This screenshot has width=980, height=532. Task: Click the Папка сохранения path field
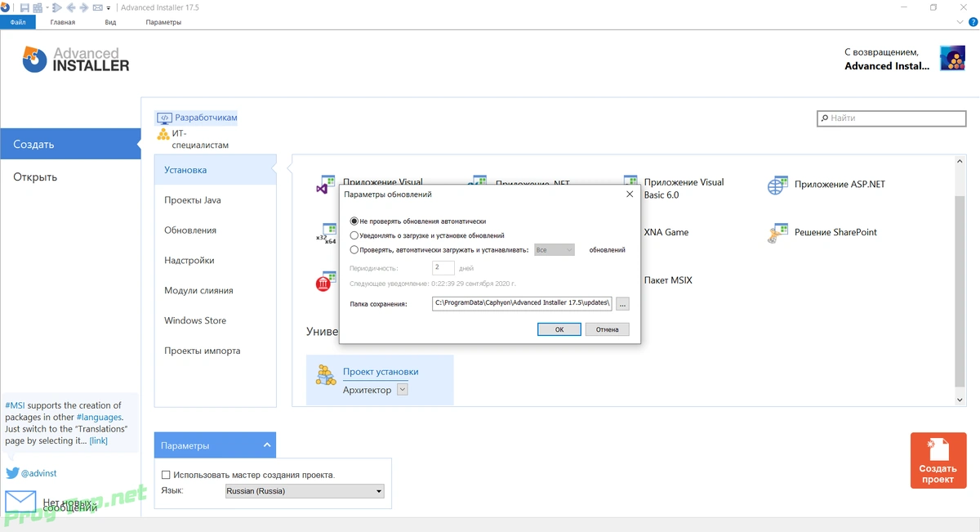click(x=522, y=303)
